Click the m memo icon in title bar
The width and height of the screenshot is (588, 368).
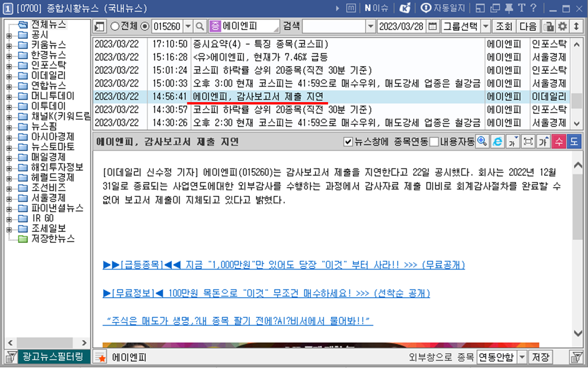coord(351,8)
